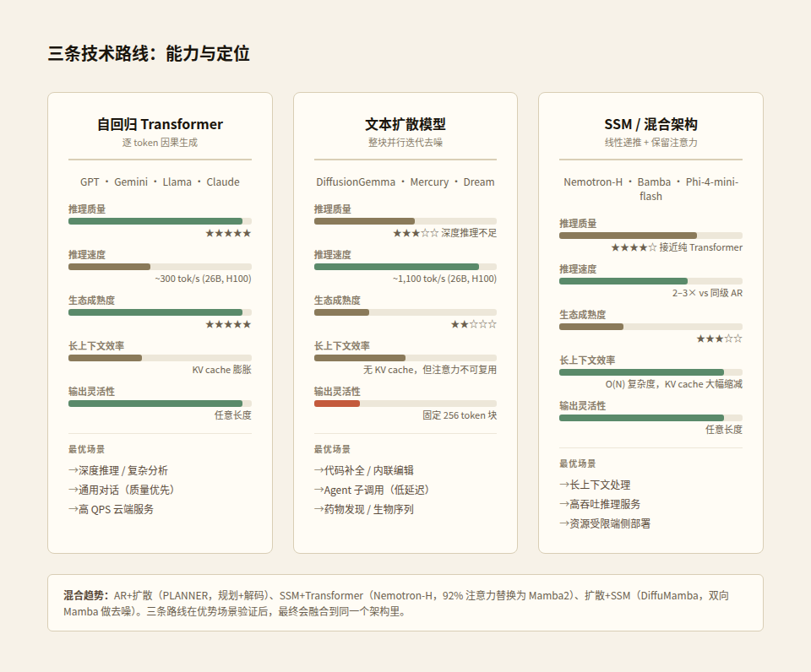Click the 输出灵活性 bar in Transformer card
This screenshot has height=672, width=811.
point(160,404)
